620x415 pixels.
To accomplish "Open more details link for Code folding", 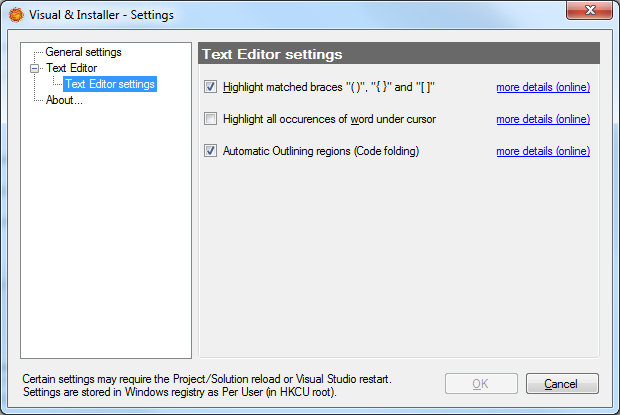I will (x=543, y=151).
